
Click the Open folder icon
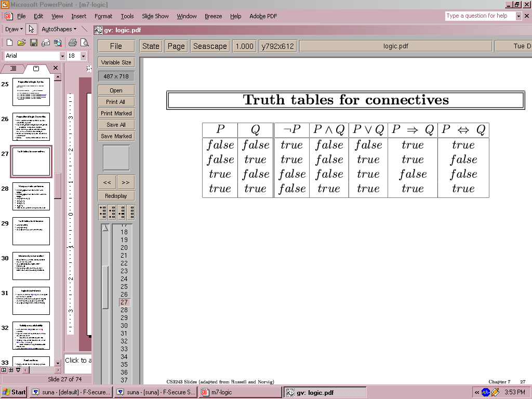(x=21, y=43)
